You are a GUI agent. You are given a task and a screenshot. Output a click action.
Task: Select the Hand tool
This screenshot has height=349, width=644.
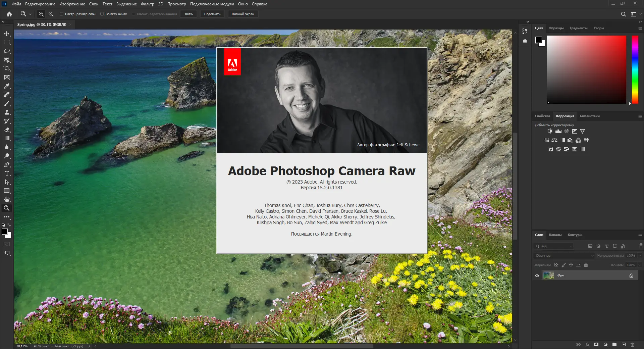[x=7, y=199]
